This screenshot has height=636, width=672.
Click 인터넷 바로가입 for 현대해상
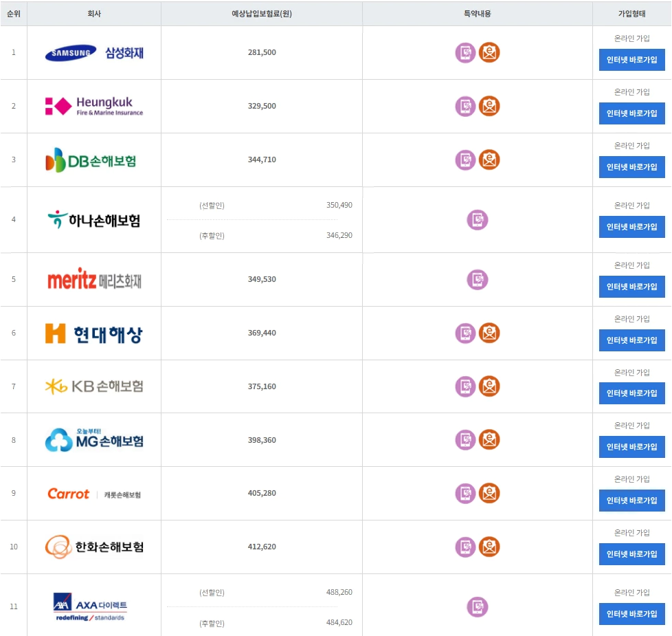(631, 340)
